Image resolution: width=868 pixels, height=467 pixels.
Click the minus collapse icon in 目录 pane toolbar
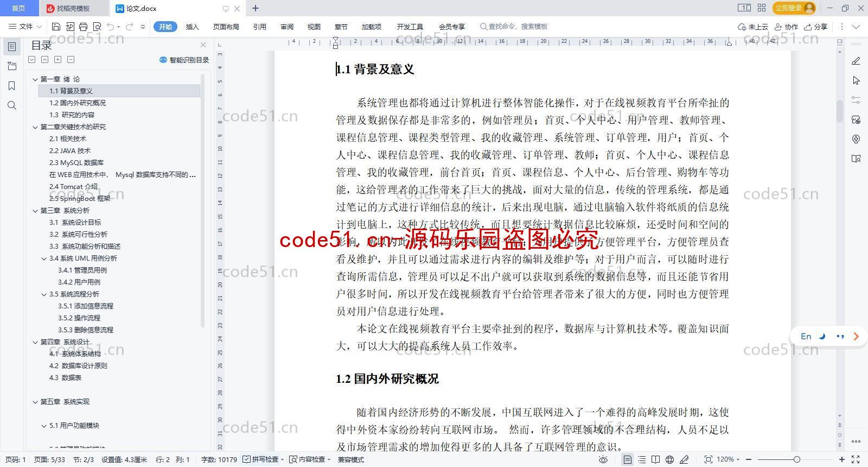(71, 60)
